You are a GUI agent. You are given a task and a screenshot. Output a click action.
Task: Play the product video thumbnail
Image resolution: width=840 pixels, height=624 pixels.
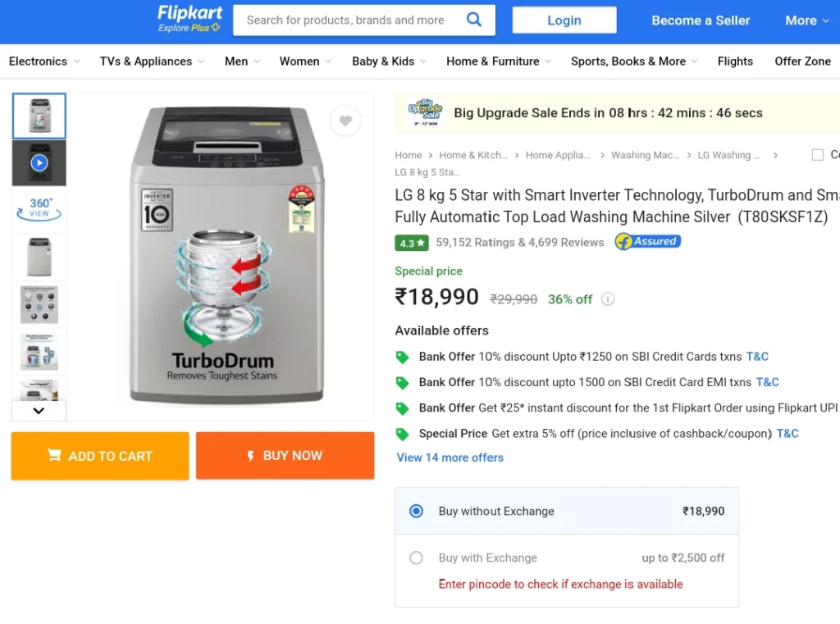pyautogui.click(x=39, y=163)
